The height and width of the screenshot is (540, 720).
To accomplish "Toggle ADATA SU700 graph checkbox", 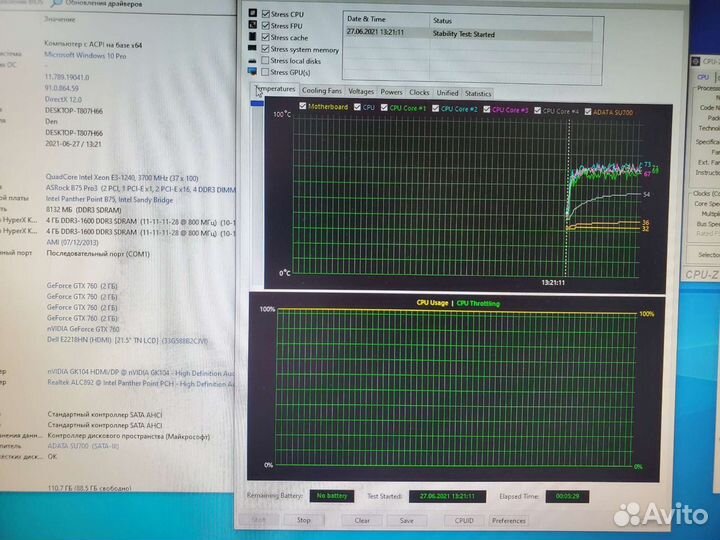I will click(x=588, y=112).
